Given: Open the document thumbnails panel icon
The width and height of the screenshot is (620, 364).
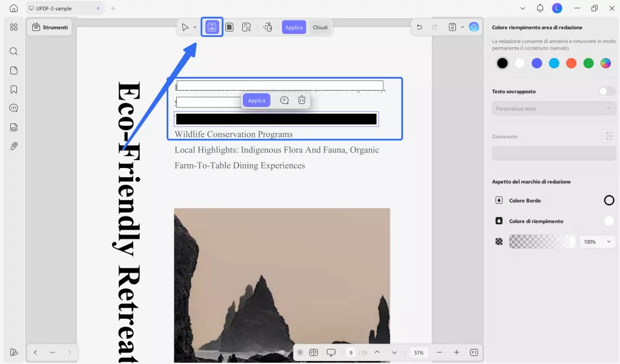Looking at the screenshot, I should (13, 70).
